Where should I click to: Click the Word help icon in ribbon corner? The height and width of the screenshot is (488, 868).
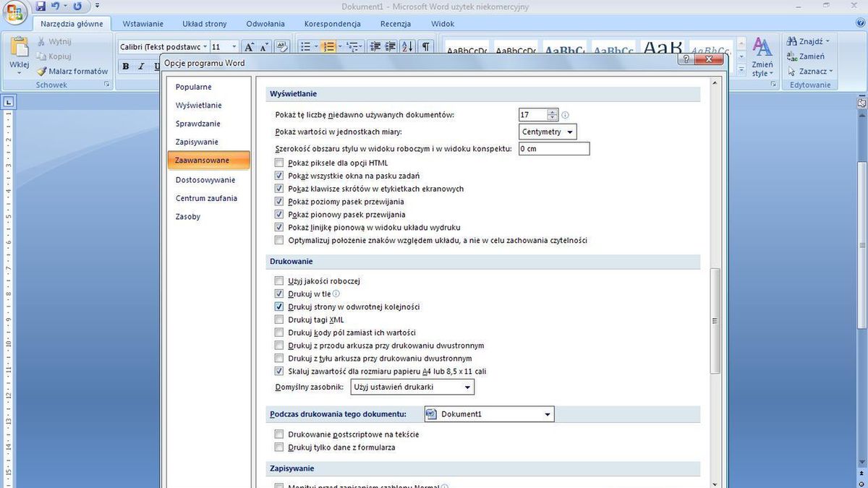coord(861,24)
